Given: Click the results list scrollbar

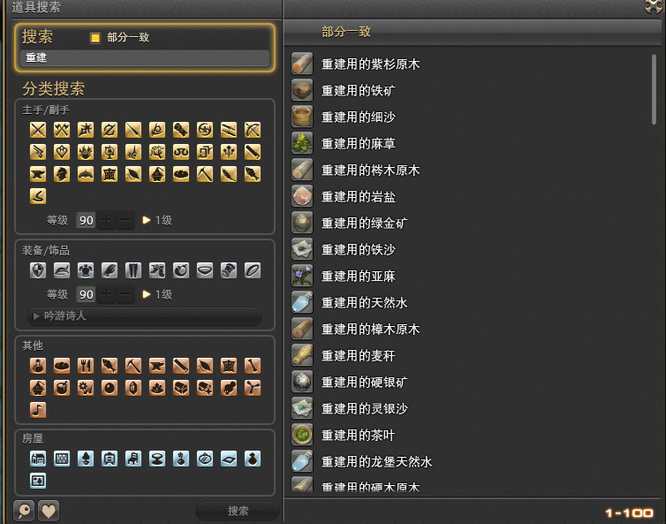Looking at the screenshot, I should coord(654,90).
